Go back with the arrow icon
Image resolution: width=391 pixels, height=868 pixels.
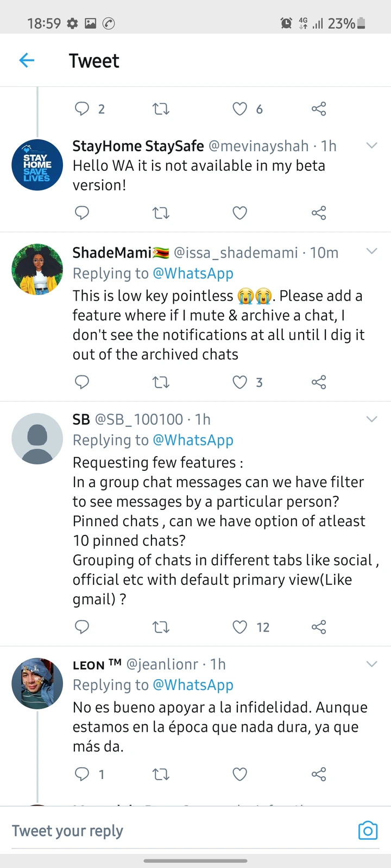click(x=27, y=60)
